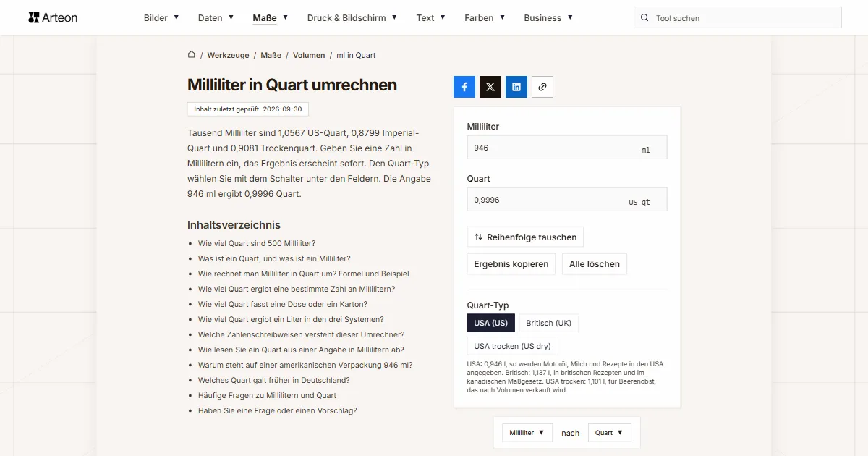Click the Arteon logo
This screenshot has width=868, height=456.
pos(53,17)
